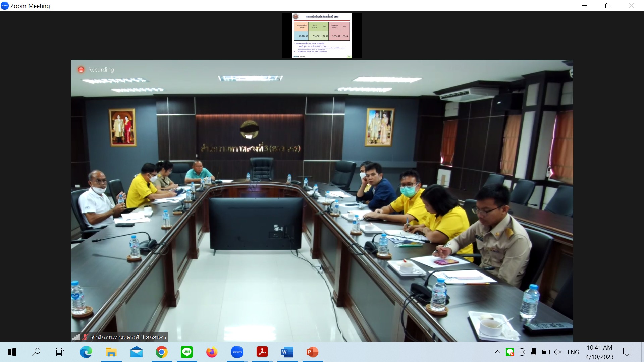644x362 pixels.
Task: Open PowerPoint from the taskbar
Action: click(x=312, y=352)
